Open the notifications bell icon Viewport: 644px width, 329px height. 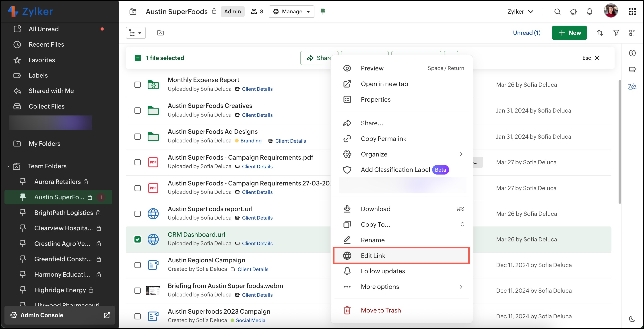tap(589, 12)
